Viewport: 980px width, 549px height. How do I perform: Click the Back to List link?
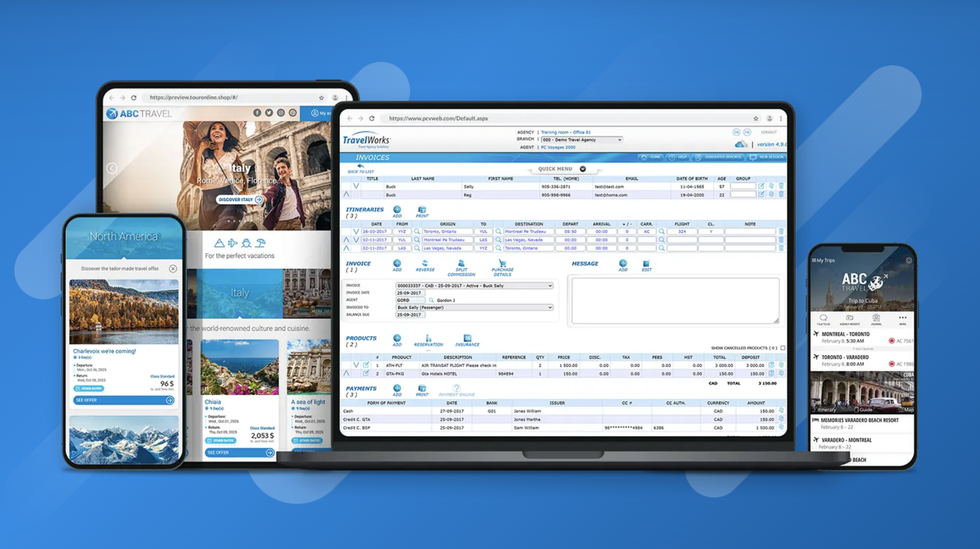point(361,169)
